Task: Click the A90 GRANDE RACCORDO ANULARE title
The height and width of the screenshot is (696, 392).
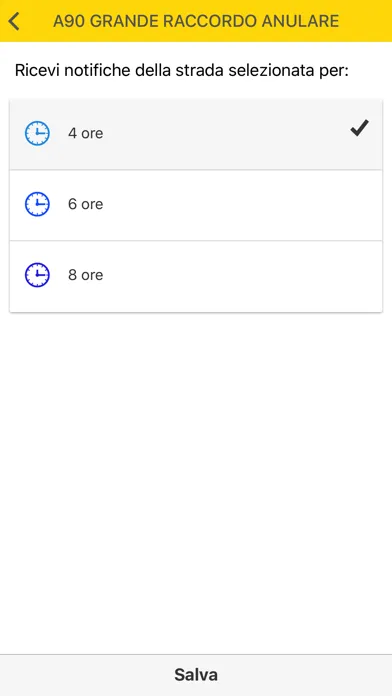Action: [196, 21]
